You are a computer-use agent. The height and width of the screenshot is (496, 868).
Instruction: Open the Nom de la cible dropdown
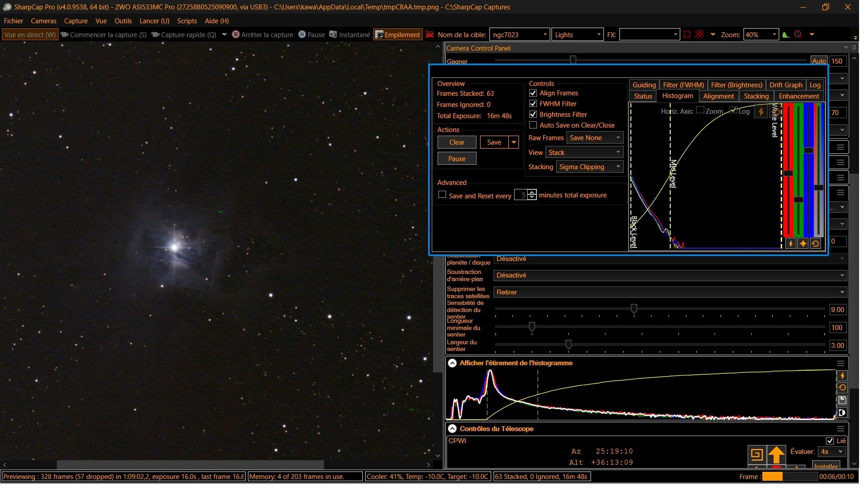[545, 34]
